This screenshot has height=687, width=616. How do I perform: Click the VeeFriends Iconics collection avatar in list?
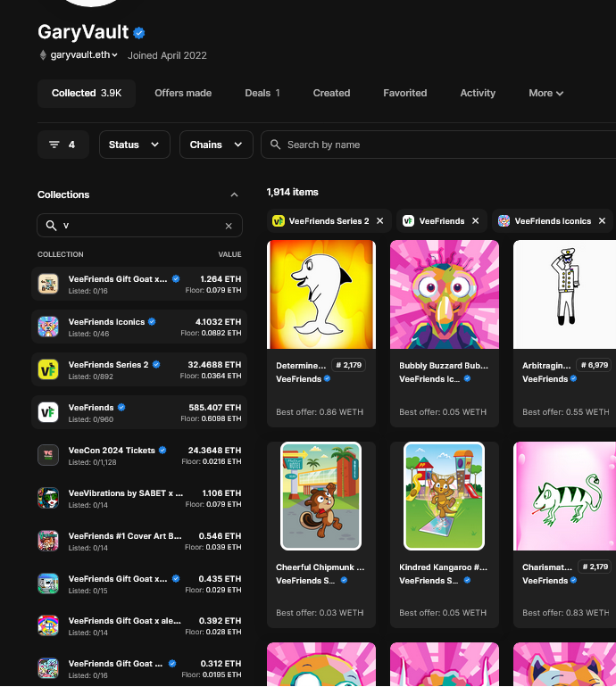pos(48,327)
